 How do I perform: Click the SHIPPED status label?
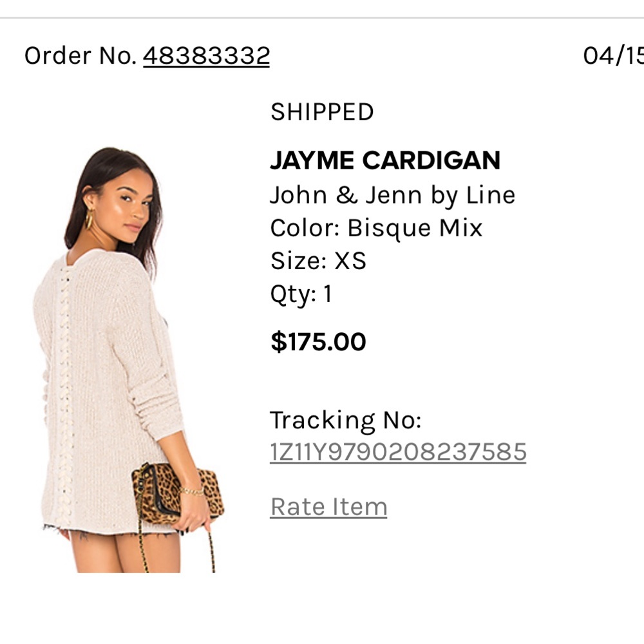click(322, 111)
